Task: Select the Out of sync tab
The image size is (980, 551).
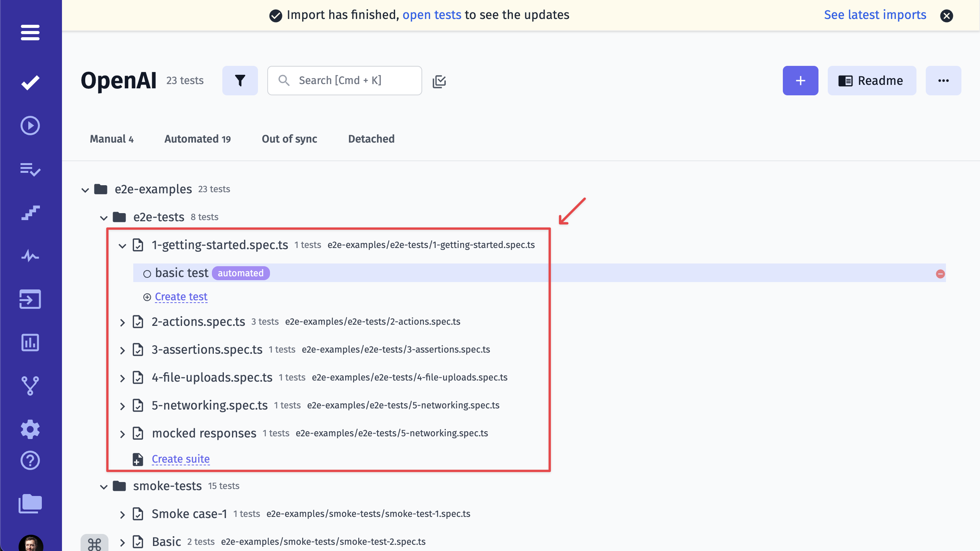Action: click(289, 139)
